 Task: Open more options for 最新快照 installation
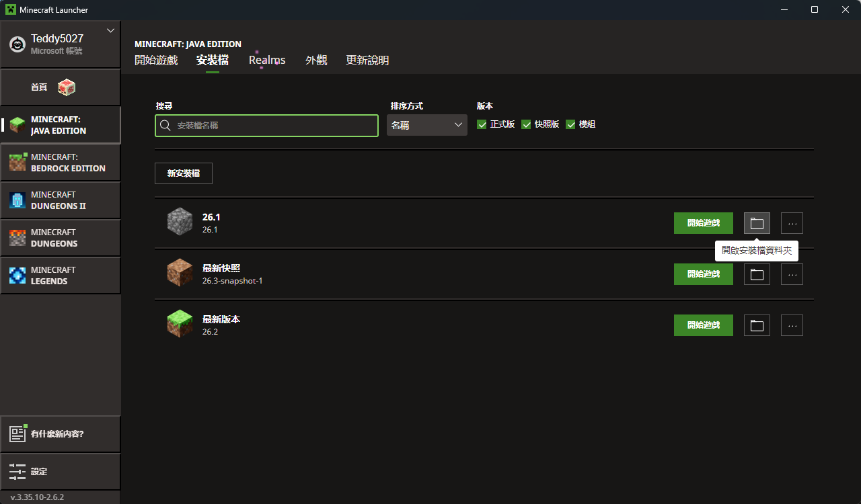pos(792,274)
